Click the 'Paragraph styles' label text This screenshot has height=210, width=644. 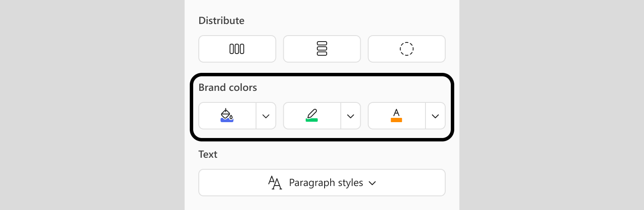pos(326,183)
